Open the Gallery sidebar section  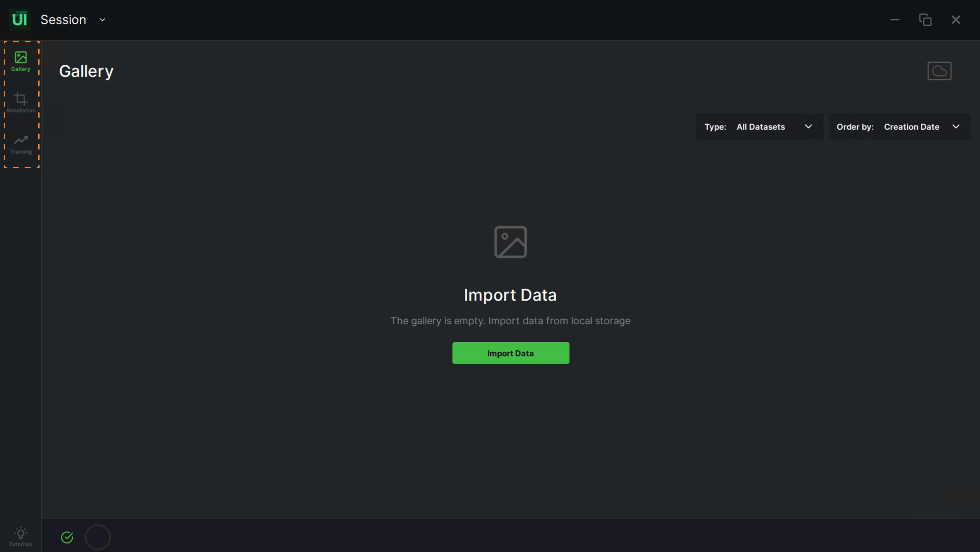pyautogui.click(x=20, y=61)
